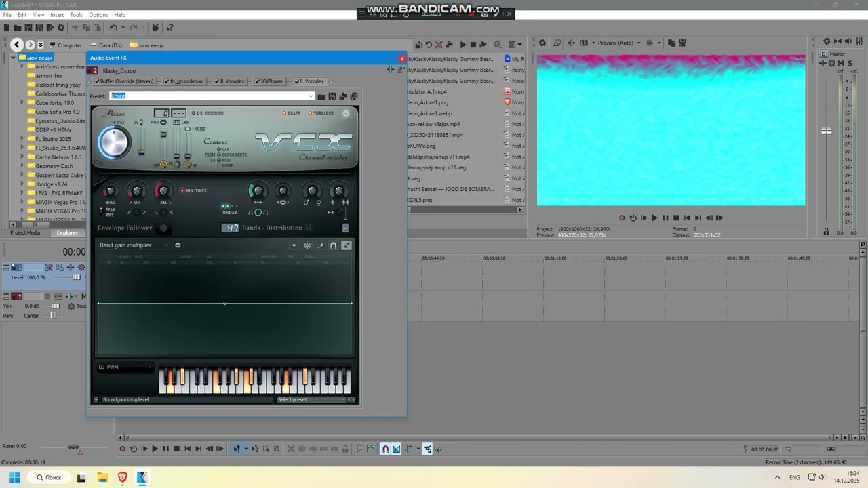Toggle tb_grumblebum plug-in checkbox
This screenshot has width=868, height=488.
pyautogui.click(x=167, y=81)
